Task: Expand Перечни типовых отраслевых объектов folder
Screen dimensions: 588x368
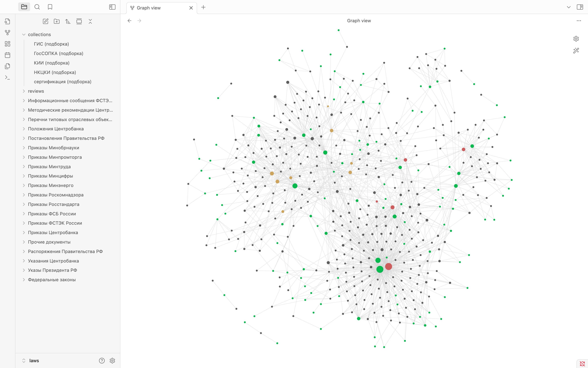Action: [x=68, y=120]
